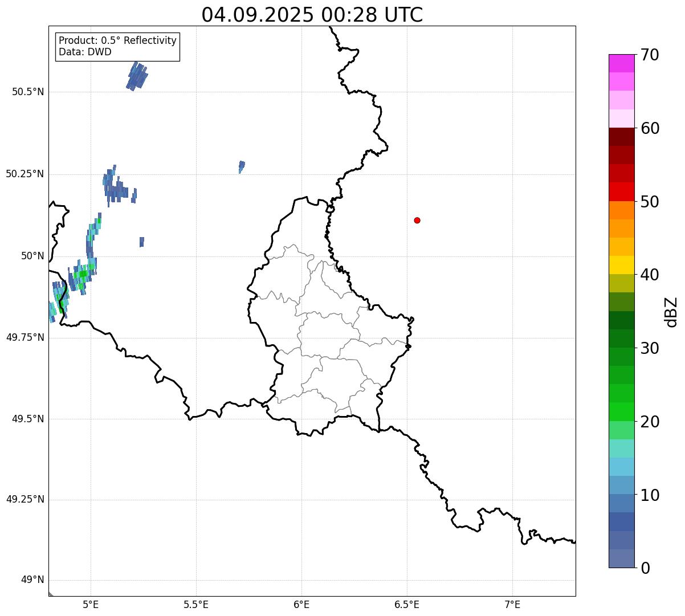Click the dark maroon colorbar segment below 60
The height and width of the screenshot is (616, 685).
pos(622,137)
